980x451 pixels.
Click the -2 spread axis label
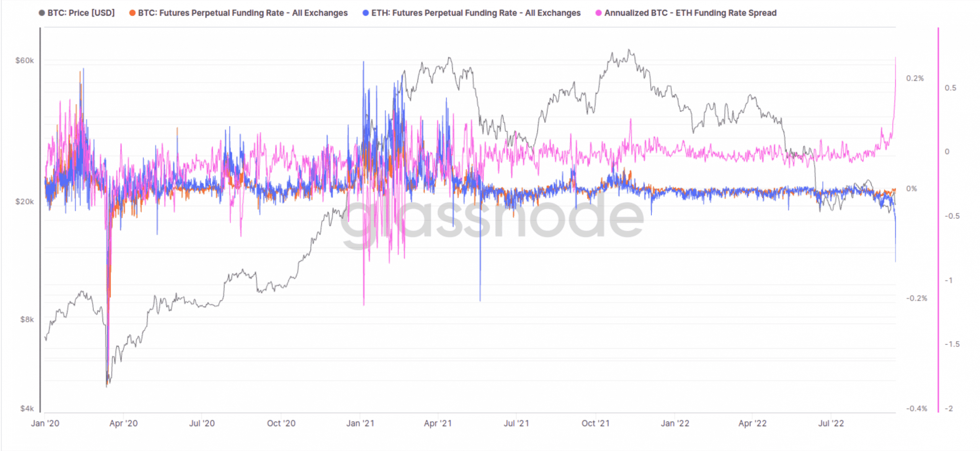pyautogui.click(x=948, y=409)
